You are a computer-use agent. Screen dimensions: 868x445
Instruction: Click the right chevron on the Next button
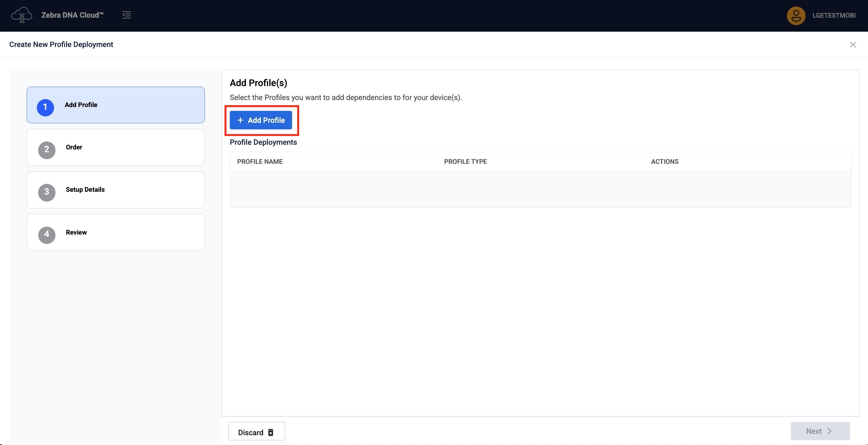click(829, 431)
